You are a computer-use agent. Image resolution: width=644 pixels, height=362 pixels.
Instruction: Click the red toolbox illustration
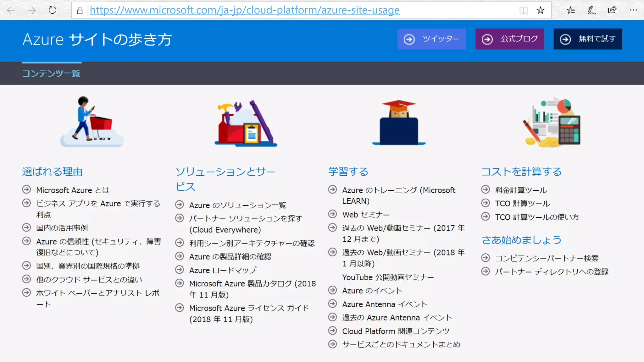[x=246, y=123]
